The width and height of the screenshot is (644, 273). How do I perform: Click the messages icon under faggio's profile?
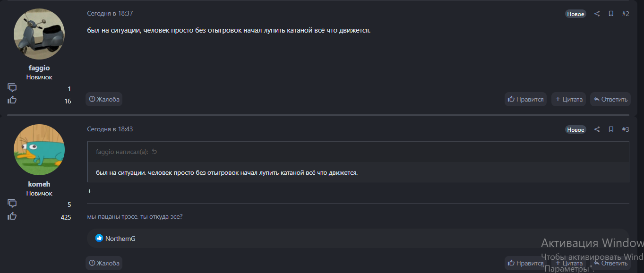(12, 88)
